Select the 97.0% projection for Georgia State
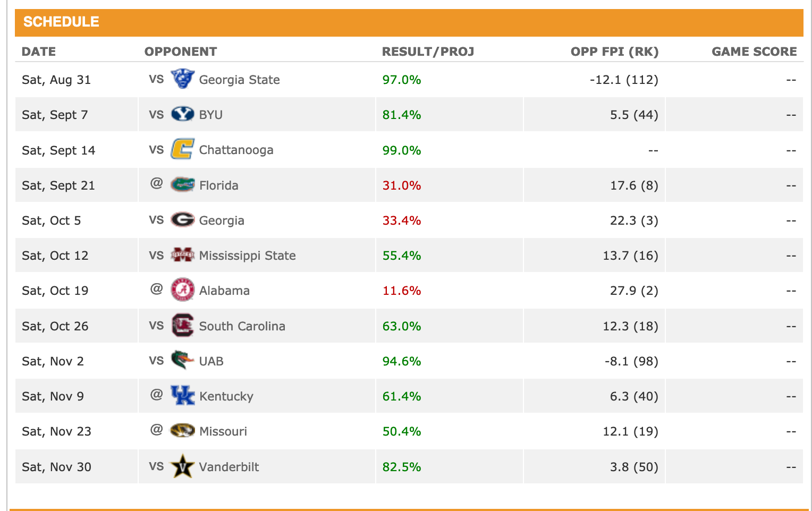The height and width of the screenshot is (511, 812). coord(401,79)
